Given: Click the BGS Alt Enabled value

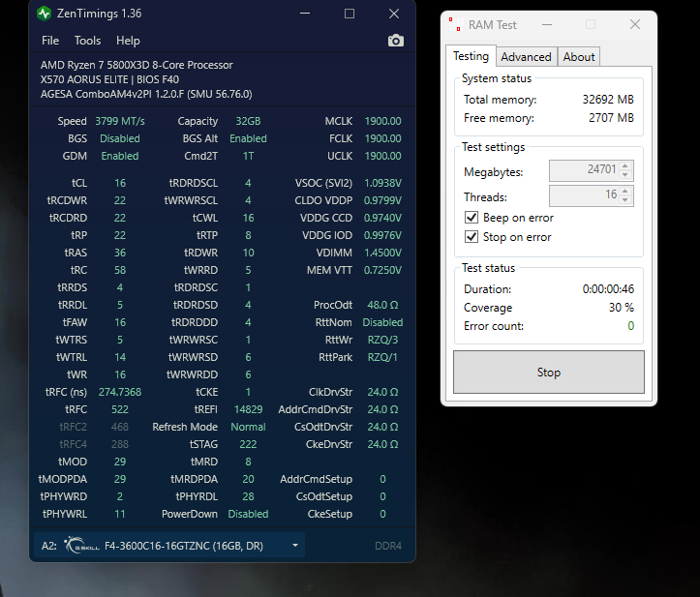Looking at the screenshot, I should click(248, 138).
